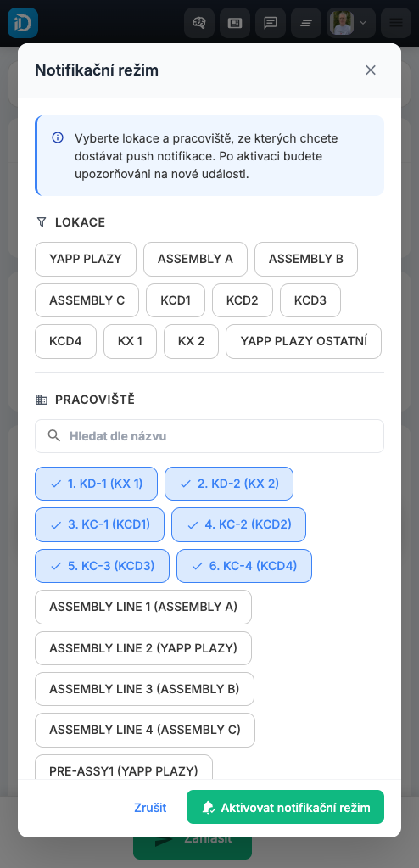Click the building icon next to PRACOVIŠTĚ
The image size is (419, 868).
[x=41, y=399]
